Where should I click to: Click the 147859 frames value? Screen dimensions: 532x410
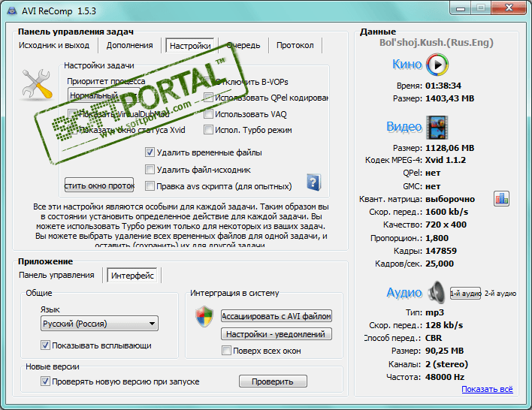click(x=441, y=251)
